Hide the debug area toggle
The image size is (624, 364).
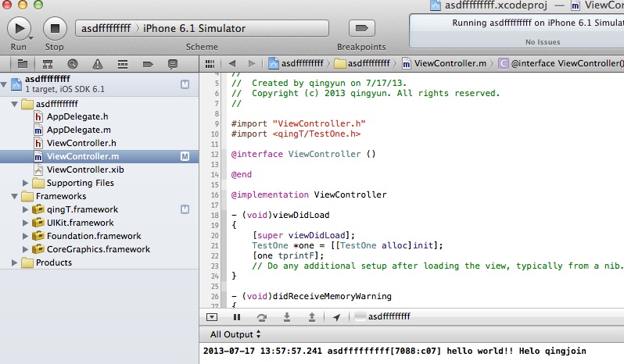click(x=212, y=317)
